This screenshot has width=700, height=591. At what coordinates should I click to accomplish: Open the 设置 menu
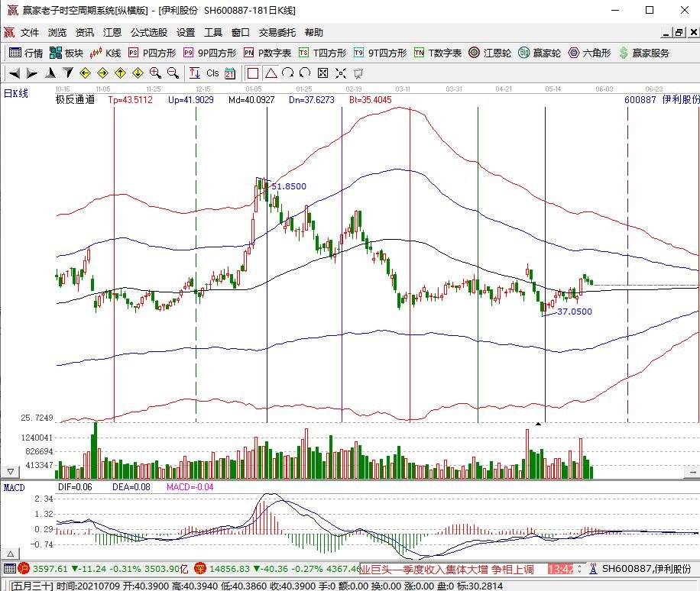click(186, 33)
